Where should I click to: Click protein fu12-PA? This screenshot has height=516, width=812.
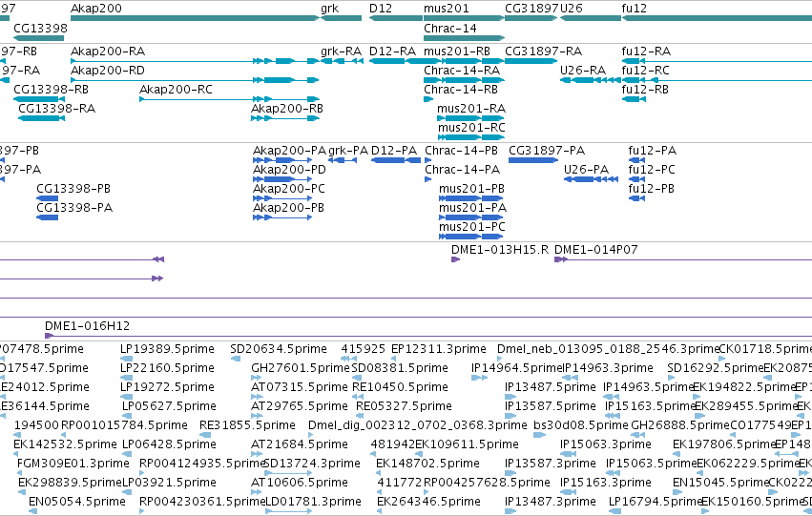tap(636, 160)
